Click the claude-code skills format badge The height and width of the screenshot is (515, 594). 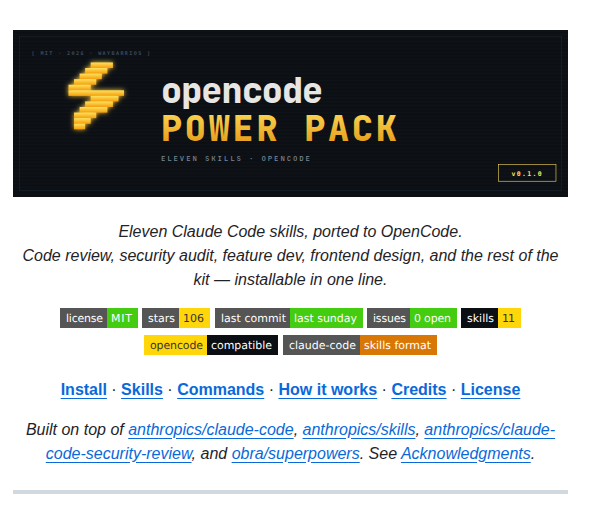click(x=360, y=345)
